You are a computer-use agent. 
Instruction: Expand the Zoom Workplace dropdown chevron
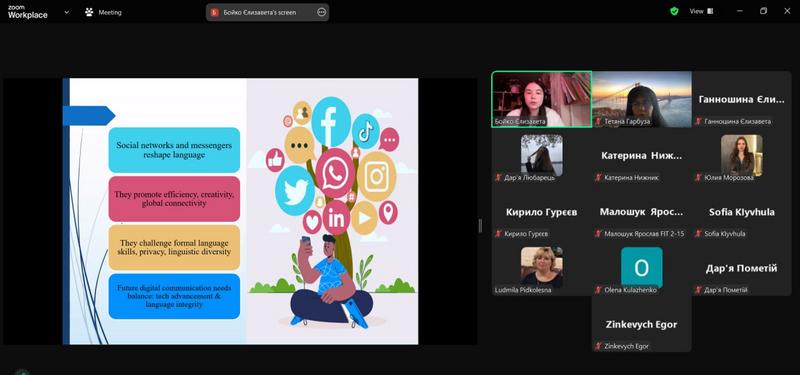[x=66, y=12]
